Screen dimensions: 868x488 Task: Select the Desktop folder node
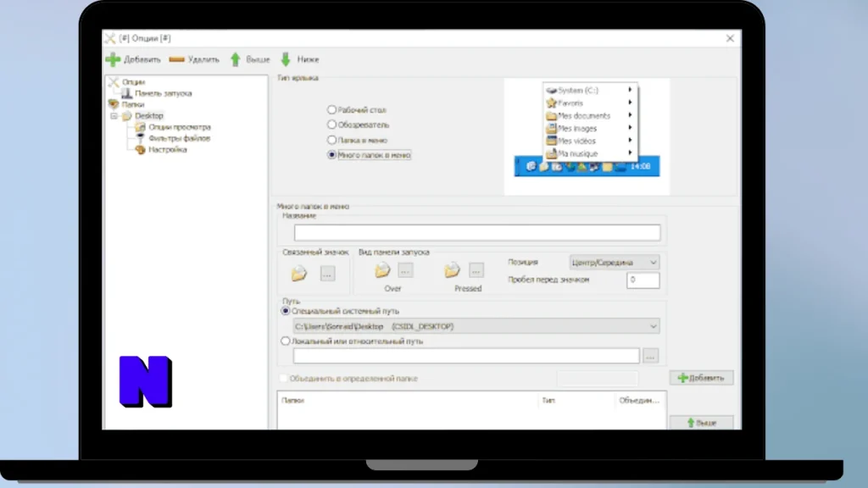click(149, 115)
